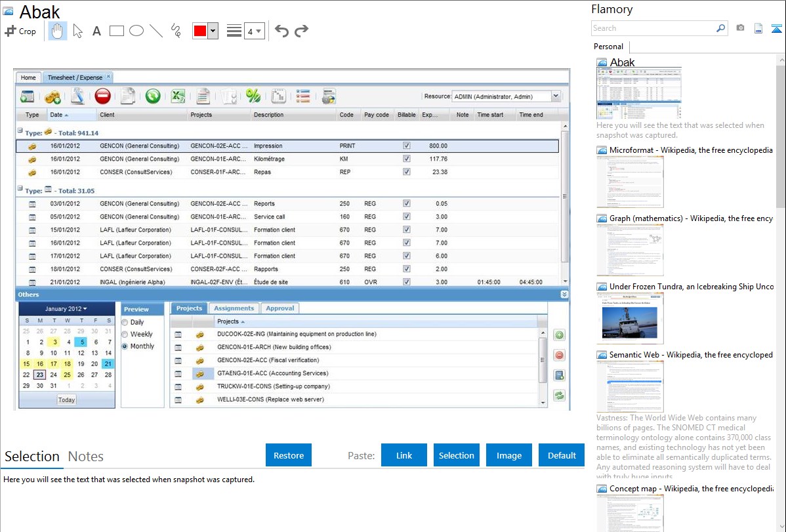Open the Under Frozen Tundra snapshot thumbnail
Viewport: 786px width, 532px height.
630,319
